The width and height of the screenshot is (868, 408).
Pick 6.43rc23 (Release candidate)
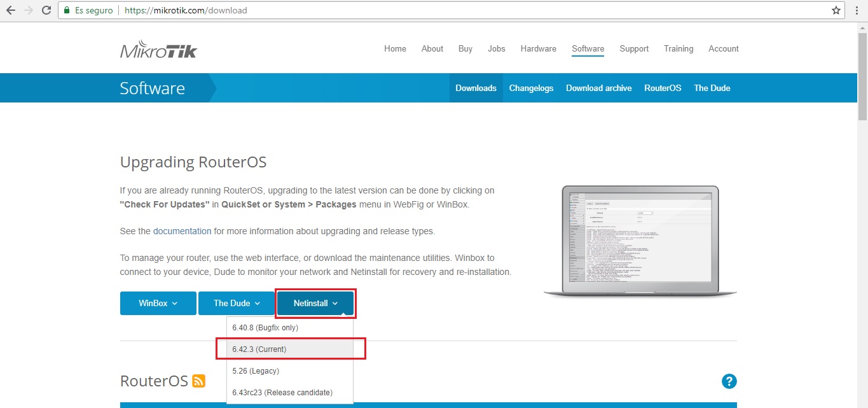pyautogui.click(x=290, y=393)
